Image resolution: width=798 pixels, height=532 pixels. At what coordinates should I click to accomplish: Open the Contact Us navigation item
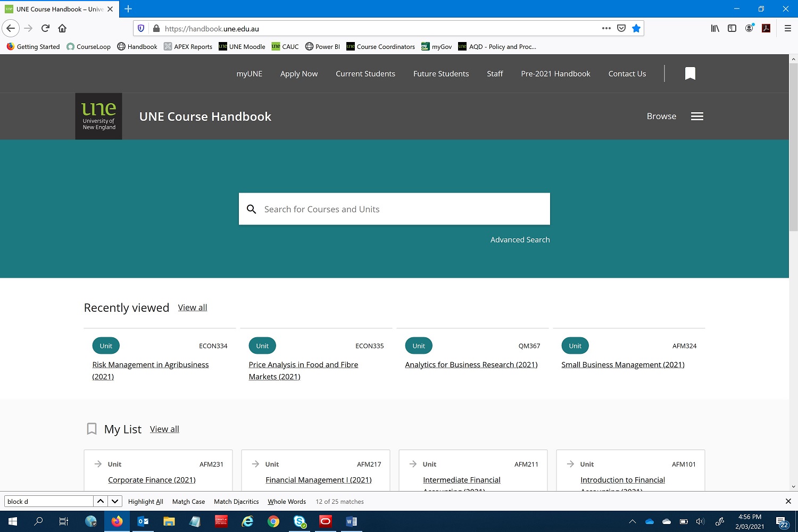tap(627, 73)
